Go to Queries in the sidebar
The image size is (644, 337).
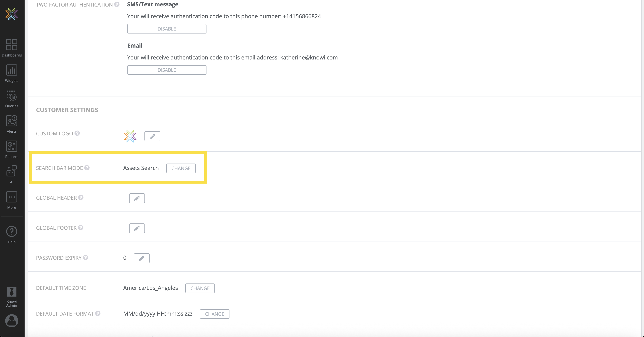click(x=11, y=99)
